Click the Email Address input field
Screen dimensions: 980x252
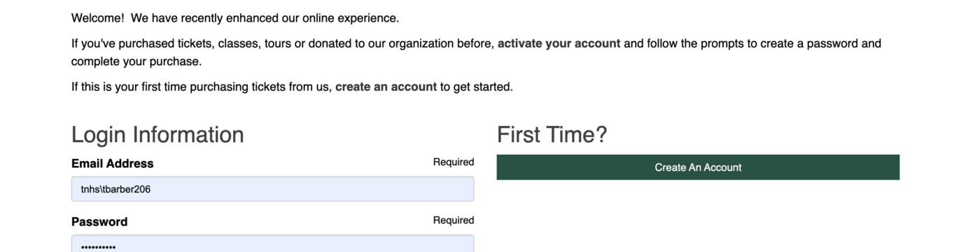click(x=272, y=189)
